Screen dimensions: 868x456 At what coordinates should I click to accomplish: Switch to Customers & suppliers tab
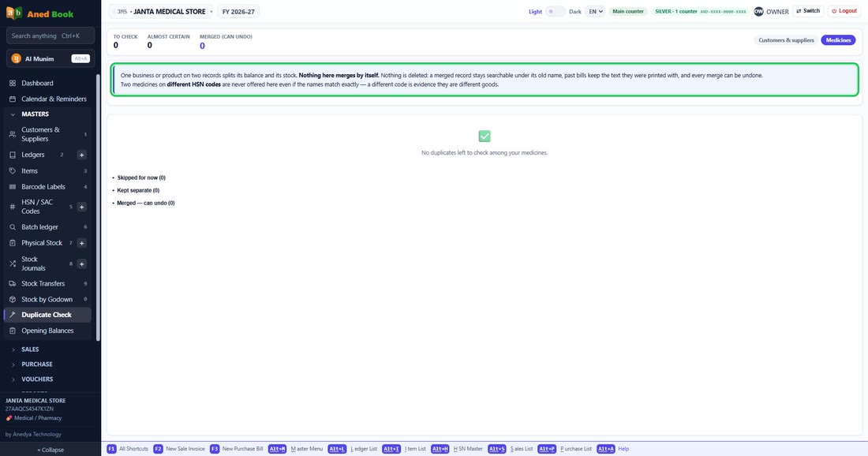coord(785,40)
